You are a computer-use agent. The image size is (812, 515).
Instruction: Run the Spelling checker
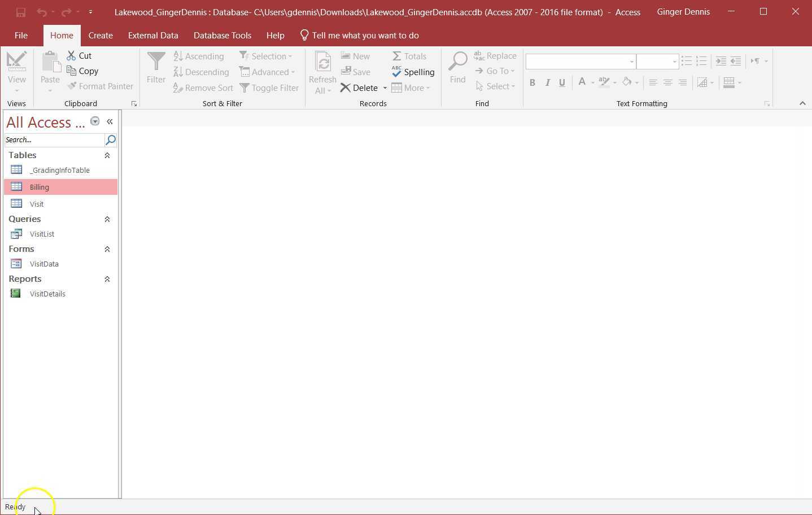[413, 72]
